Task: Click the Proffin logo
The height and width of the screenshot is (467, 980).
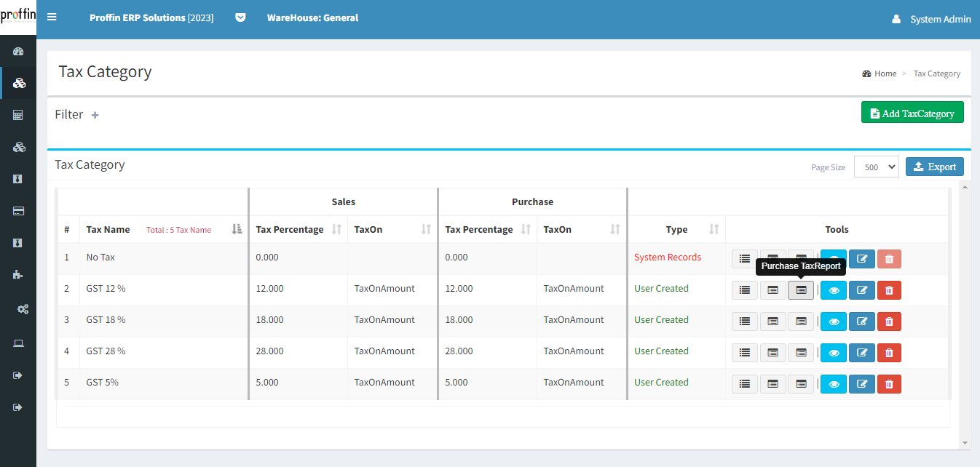Action: (x=18, y=16)
